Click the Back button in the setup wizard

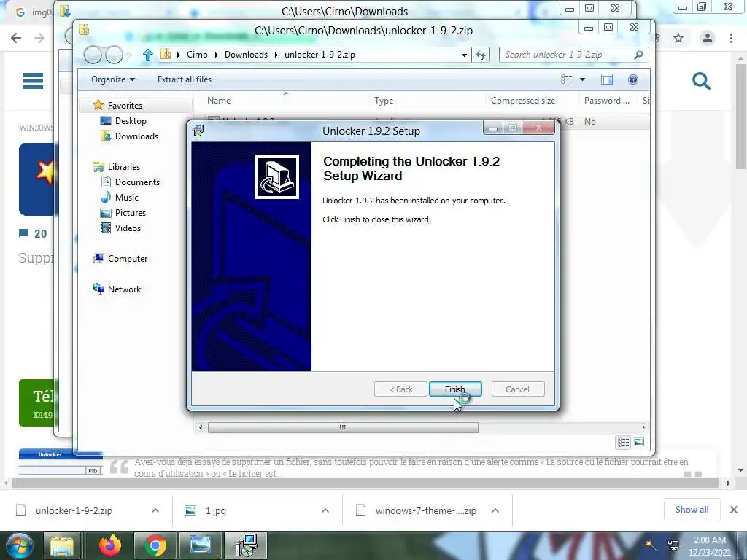point(400,389)
